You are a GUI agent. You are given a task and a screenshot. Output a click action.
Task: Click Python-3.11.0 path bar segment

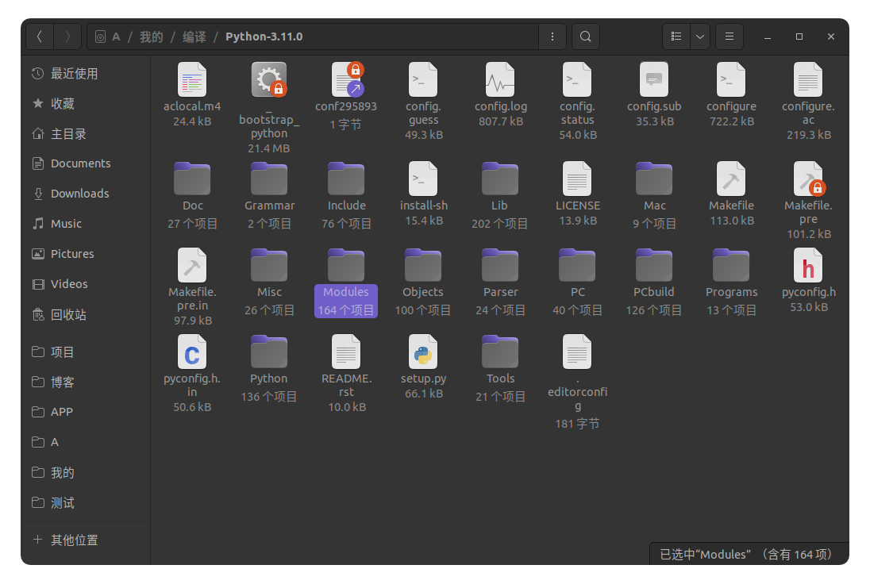click(264, 37)
